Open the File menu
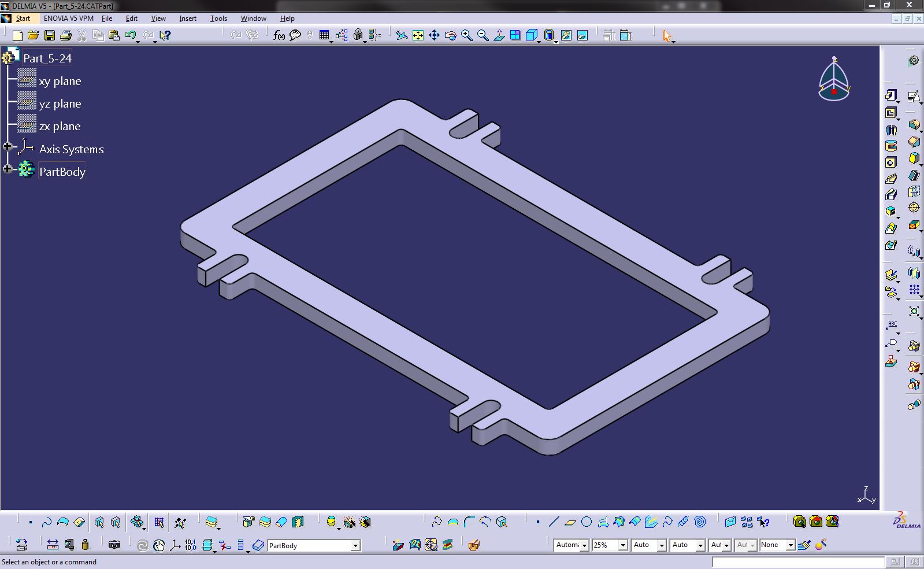The width and height of the screenshot is (924, 569). point(107,19)
